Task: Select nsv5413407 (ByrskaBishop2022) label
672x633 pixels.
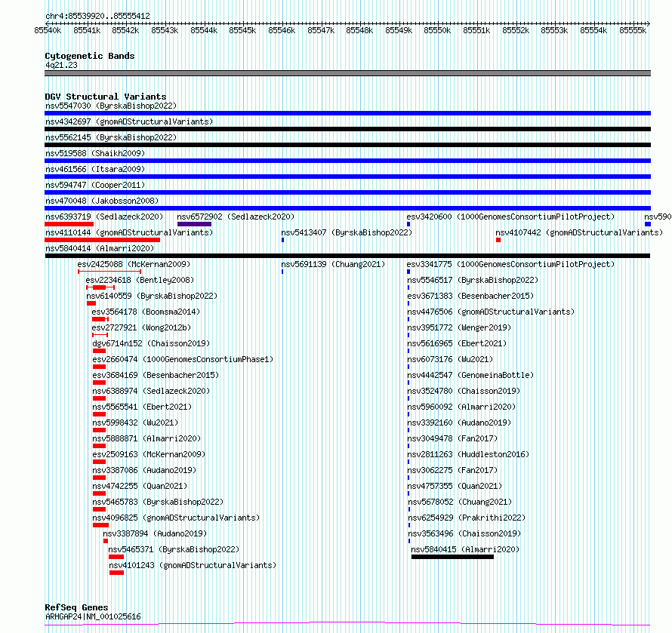Action: click(x=347, y=232)
